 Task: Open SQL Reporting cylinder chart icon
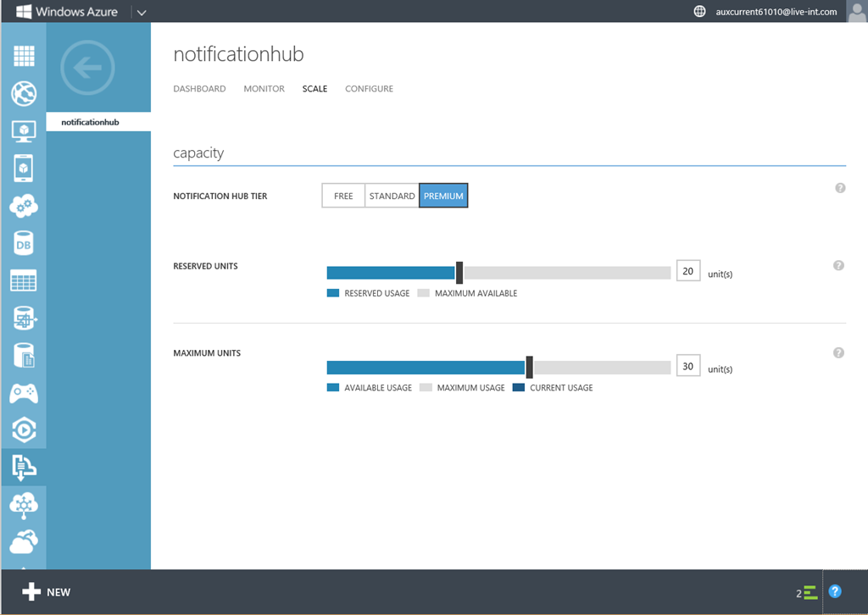point(25,356)
